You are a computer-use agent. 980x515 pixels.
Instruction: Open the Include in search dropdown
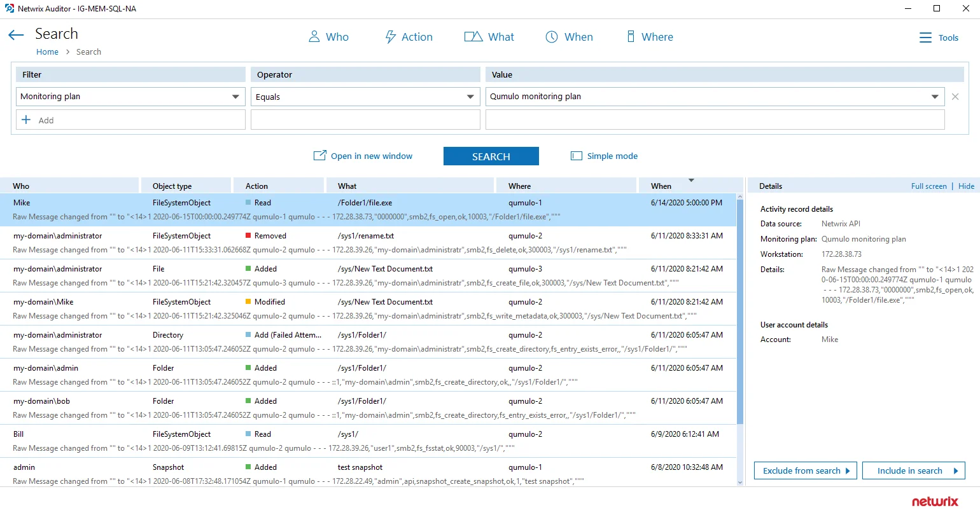[x=914, y=470]
